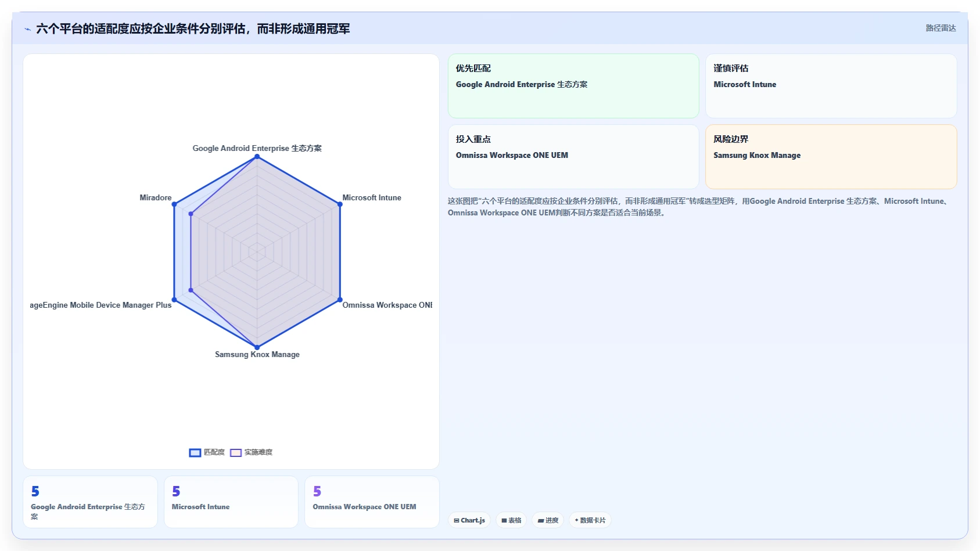
Task: Click the blue outer data point at Miradore
Action: (x=174, y=204)
